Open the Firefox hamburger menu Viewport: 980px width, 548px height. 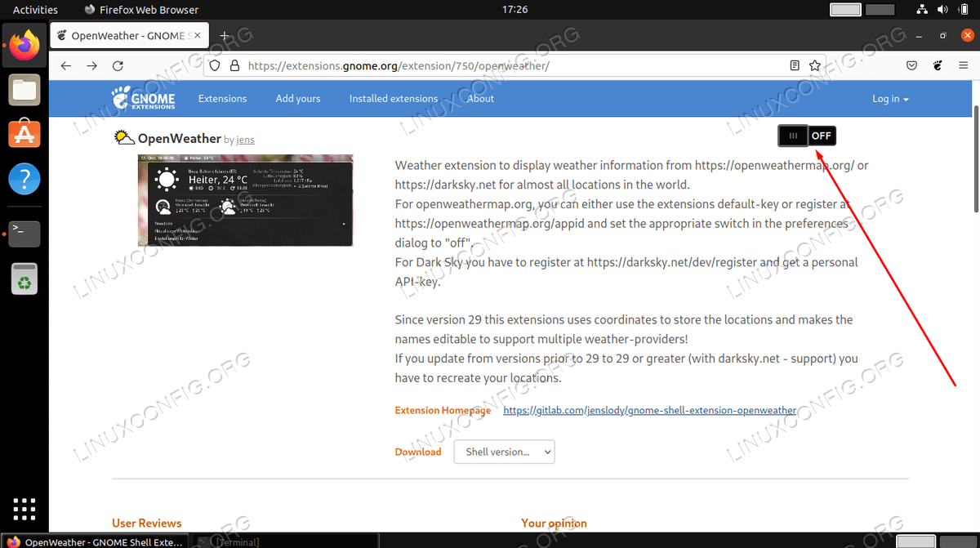pos(964,66)
